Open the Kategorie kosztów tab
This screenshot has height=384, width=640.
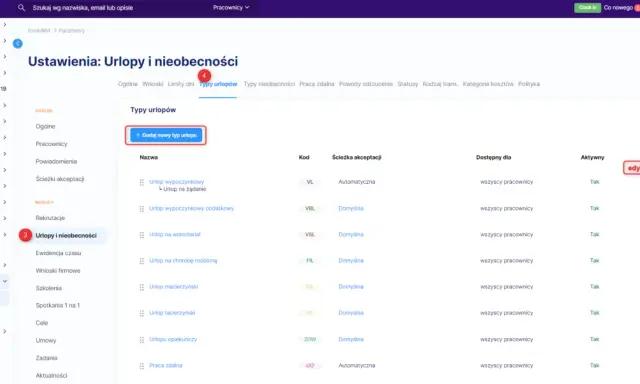(x=488, y=84)
